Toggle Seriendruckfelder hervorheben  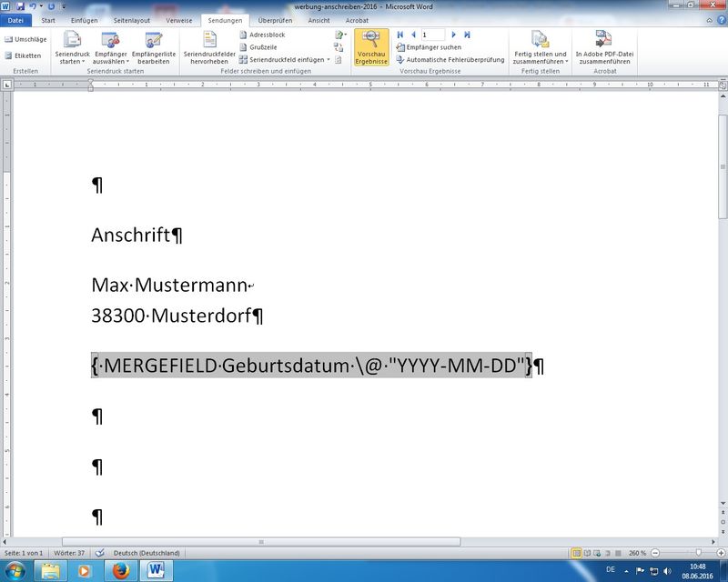click(209, 47)
